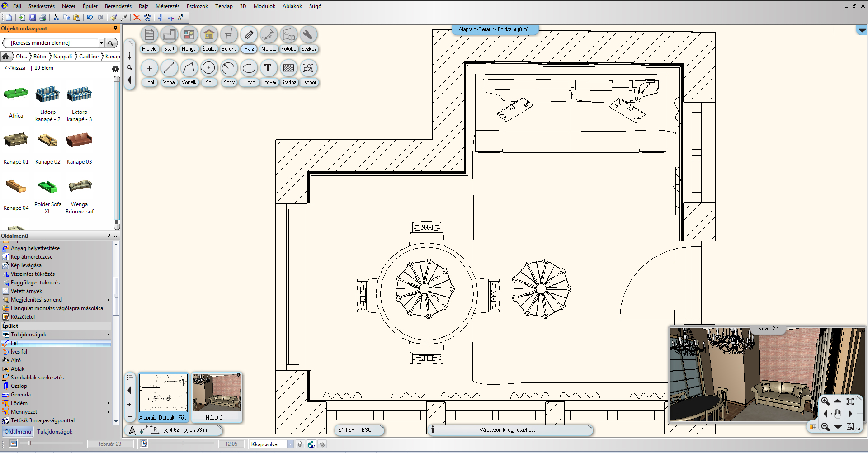Select the Nézet 2 view thumbnail

(x=217, y=397)
